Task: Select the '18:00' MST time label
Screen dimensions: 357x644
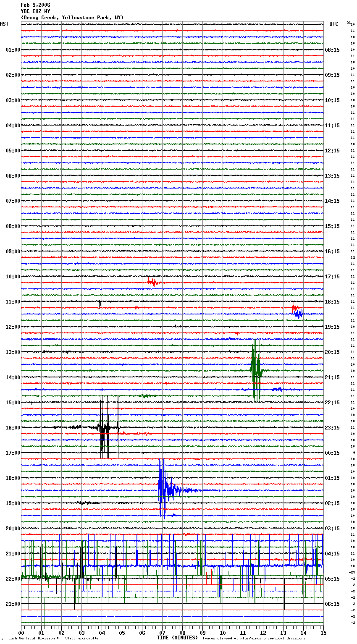Action: pyautogui.click(x=13, y=478)
